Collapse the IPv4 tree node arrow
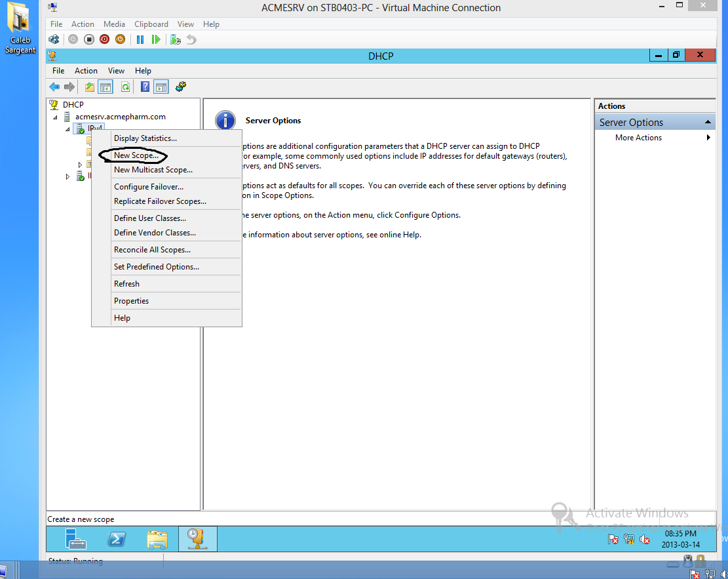 [x=67, y=129]
